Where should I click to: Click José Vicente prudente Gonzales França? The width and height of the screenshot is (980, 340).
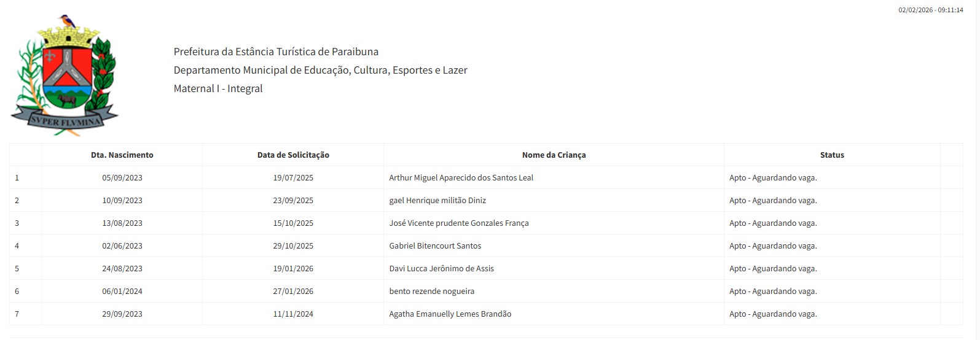pyautogui.click(x=458, y=223)
